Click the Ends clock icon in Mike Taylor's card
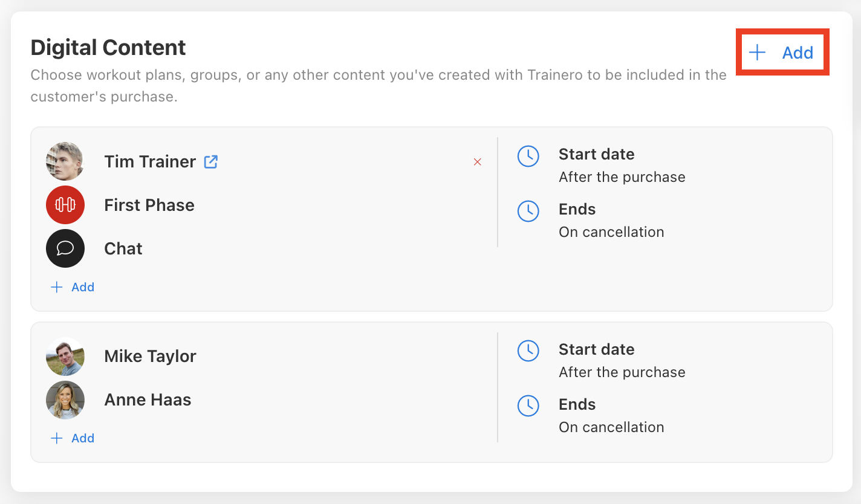The height and width of the screenshot is (504, 861). [528, 406]
